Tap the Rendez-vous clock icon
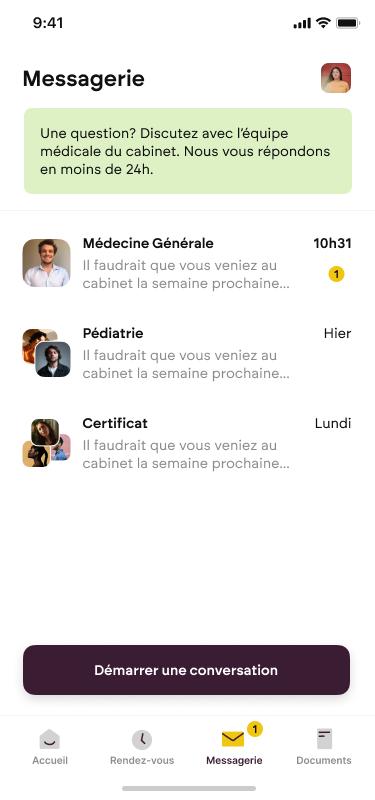The image size is (375, 800). click(142, 739)
